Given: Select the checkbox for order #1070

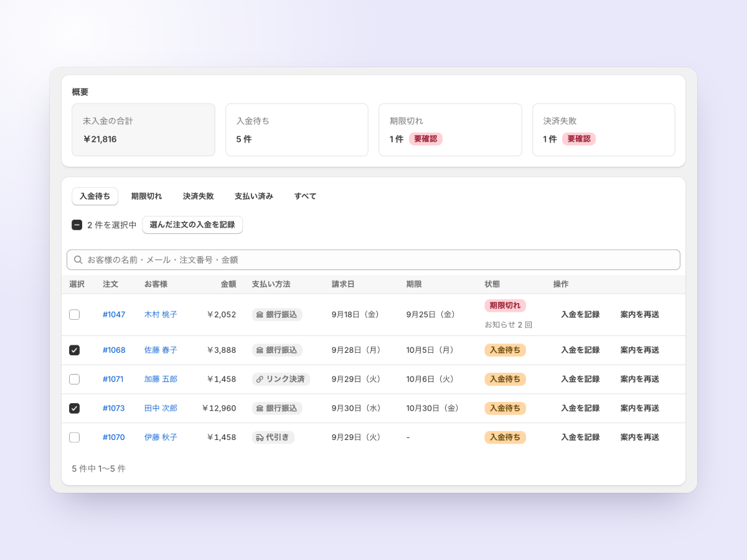Looking at the screenshot, I should [75, 437].
